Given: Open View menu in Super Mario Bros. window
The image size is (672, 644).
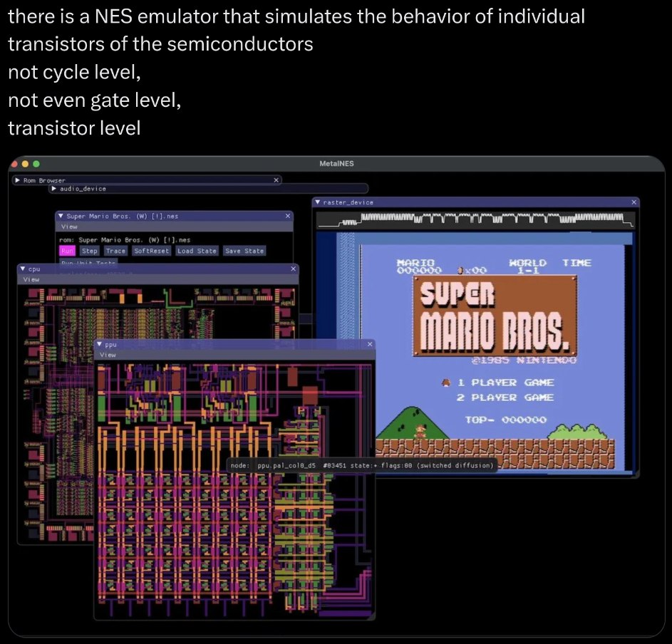Looking at the screenshot, I should coord(69,226).
